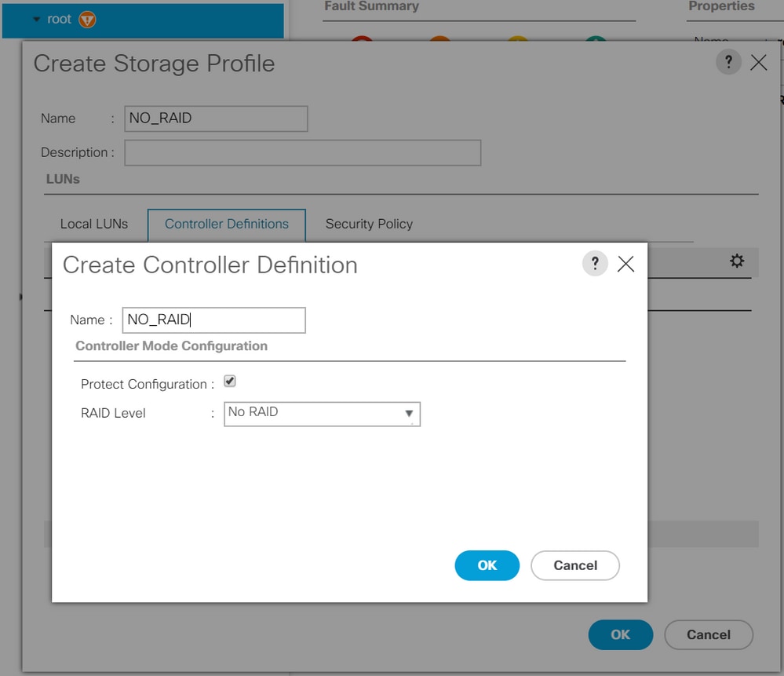This screenshot has height=676, width=784.
Task: Click the Fault Summary heading
Action: [x=371, y=6]
